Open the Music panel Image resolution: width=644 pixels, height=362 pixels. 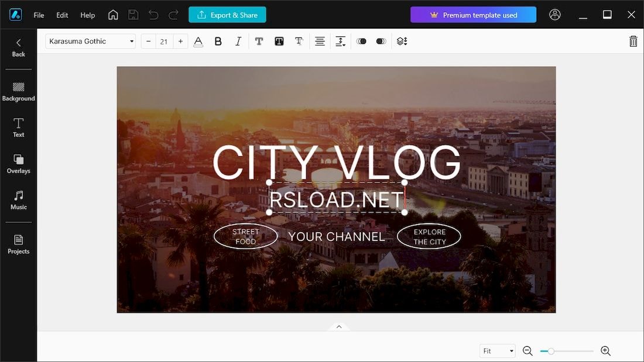click(19, 200)
